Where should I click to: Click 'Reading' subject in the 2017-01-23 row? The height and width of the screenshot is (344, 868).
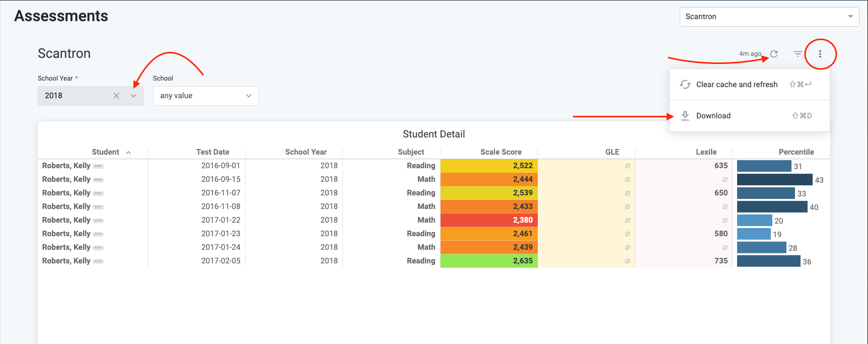[421, 234]
